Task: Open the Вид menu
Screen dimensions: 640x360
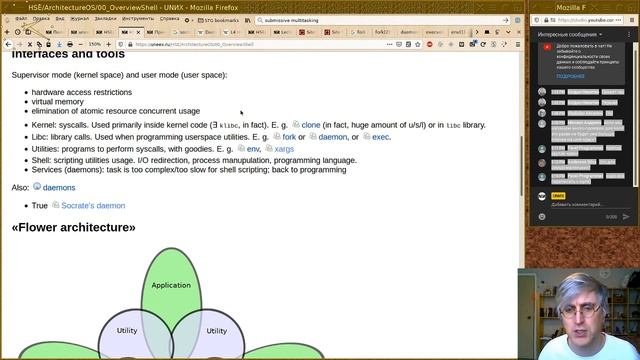Action: pos(60,19)
